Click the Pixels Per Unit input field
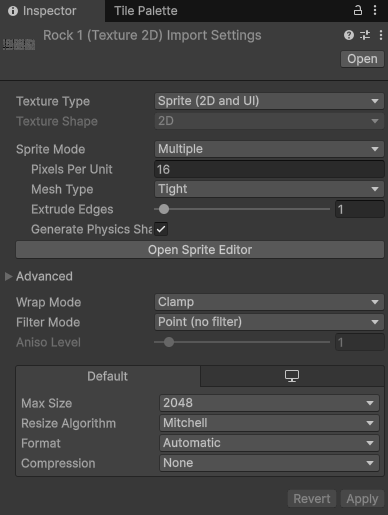Image resolution: width=388 pixels, height=515 pixels. click(x=269, y=169)
